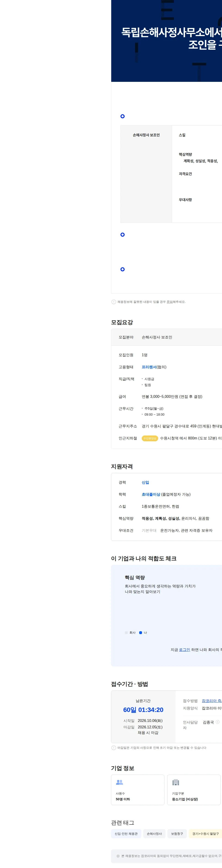Click the 기업구분 중소기업 (비상장) card

point(194,790)
